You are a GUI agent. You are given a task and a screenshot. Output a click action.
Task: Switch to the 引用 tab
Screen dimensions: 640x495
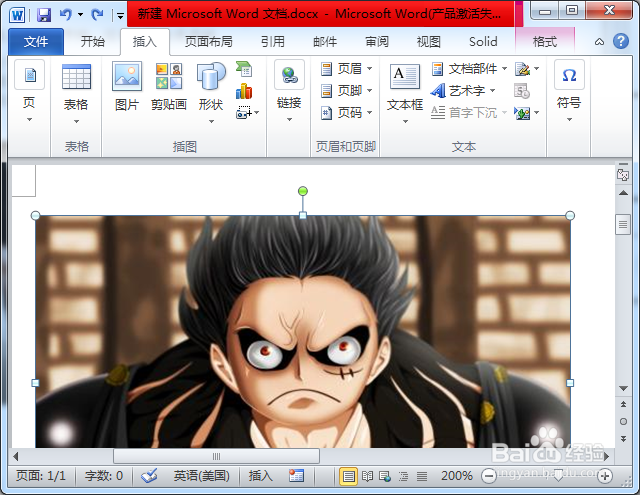(x=273, y=42)
